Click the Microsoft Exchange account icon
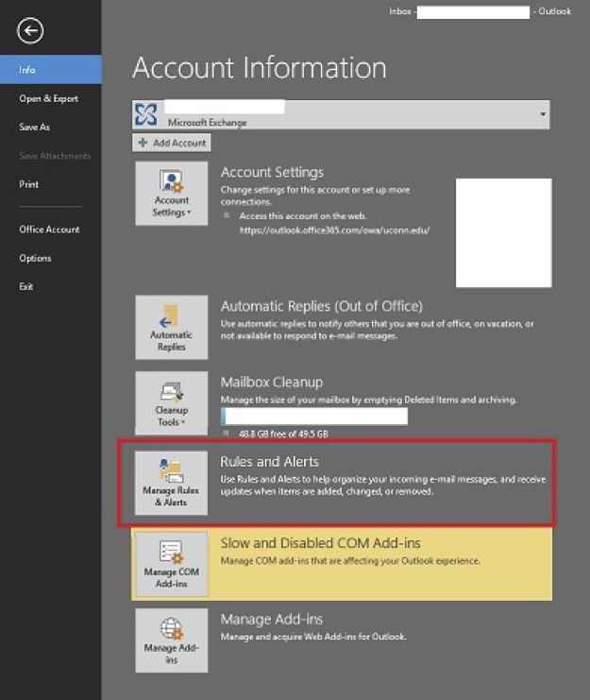This screenshot has height=700, width=590. 146,114
